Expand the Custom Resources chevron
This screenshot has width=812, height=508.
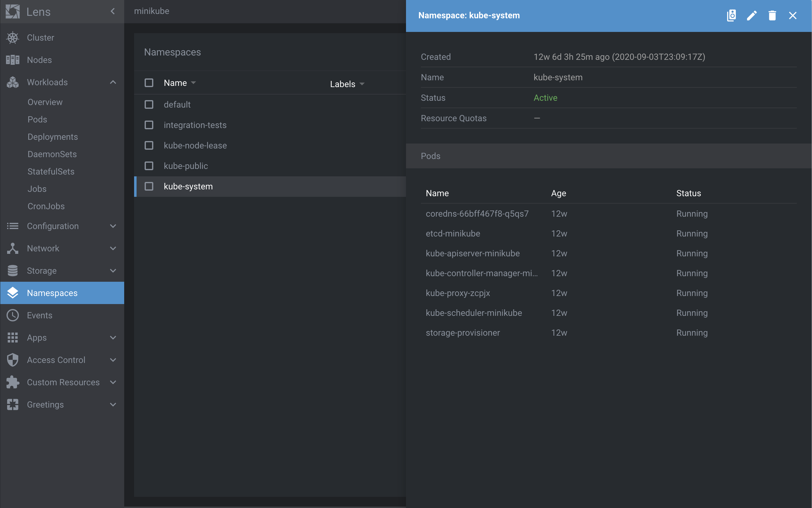click(113, 382)
